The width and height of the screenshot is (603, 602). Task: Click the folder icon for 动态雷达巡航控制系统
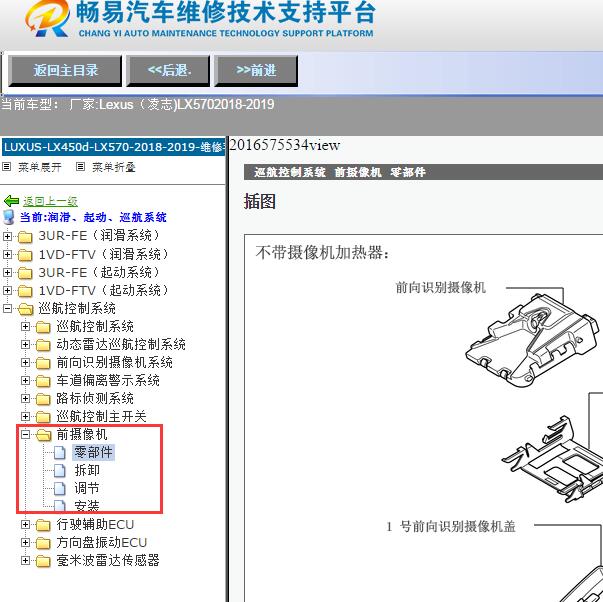point(43,345)
